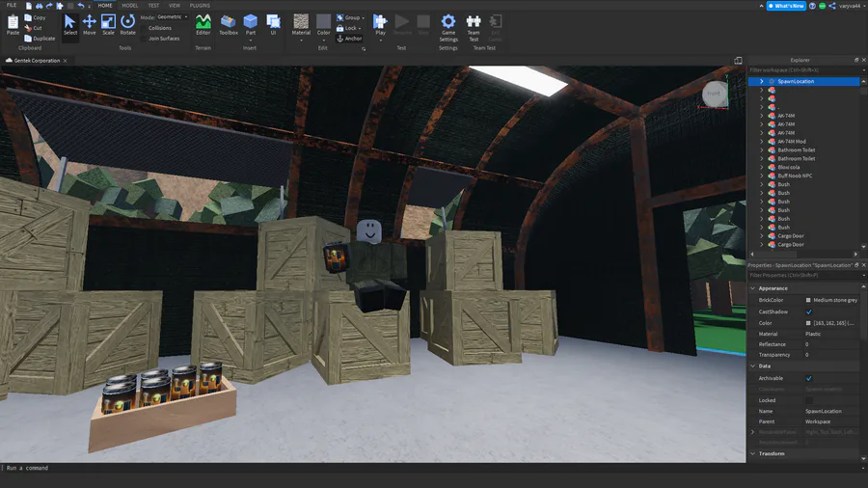Open Game Settings
This screenshot has width=868, height=488.
pos(448,28)
